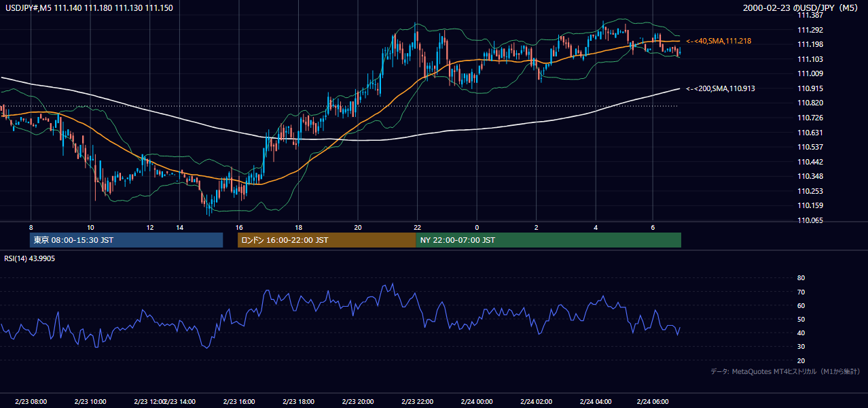The height and width of the screenshot is (408, 868).
Task: Click price axis value 110.065
Action: 810,220
